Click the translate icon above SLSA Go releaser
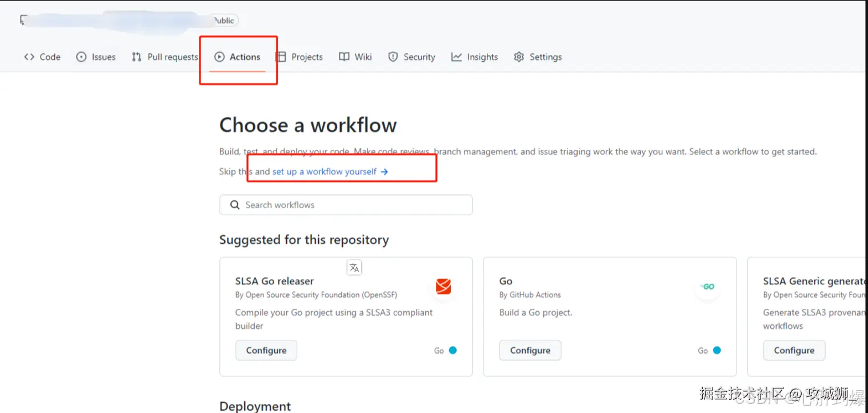Screen dimensions: 868x413 coord(354,267)
